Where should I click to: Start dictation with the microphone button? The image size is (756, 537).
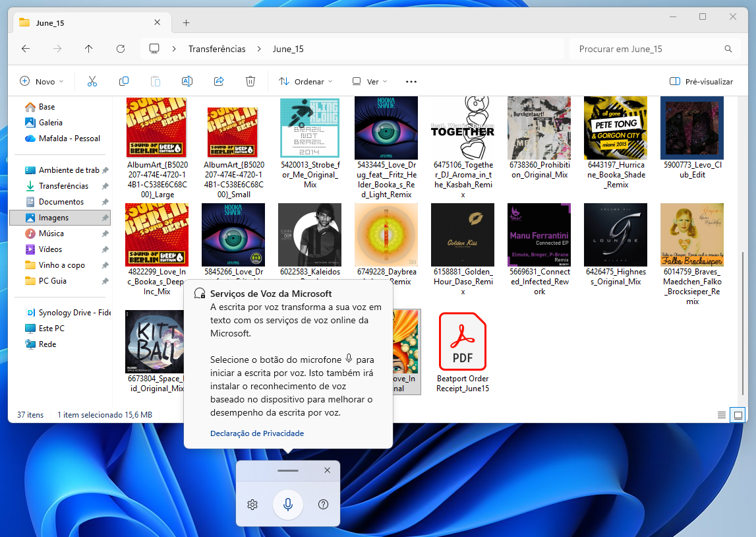point(288,505)
